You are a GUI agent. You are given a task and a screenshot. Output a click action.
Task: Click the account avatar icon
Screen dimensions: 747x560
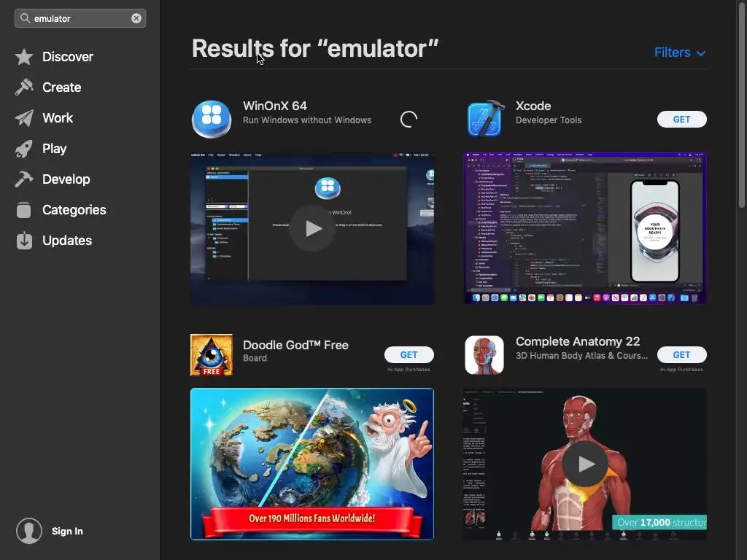29,531
